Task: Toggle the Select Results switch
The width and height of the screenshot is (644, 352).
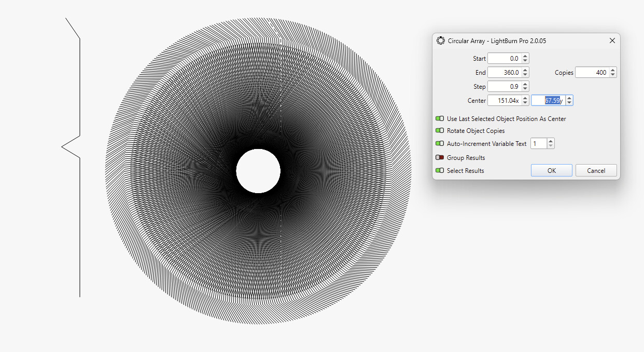Action: click(440, 171)
